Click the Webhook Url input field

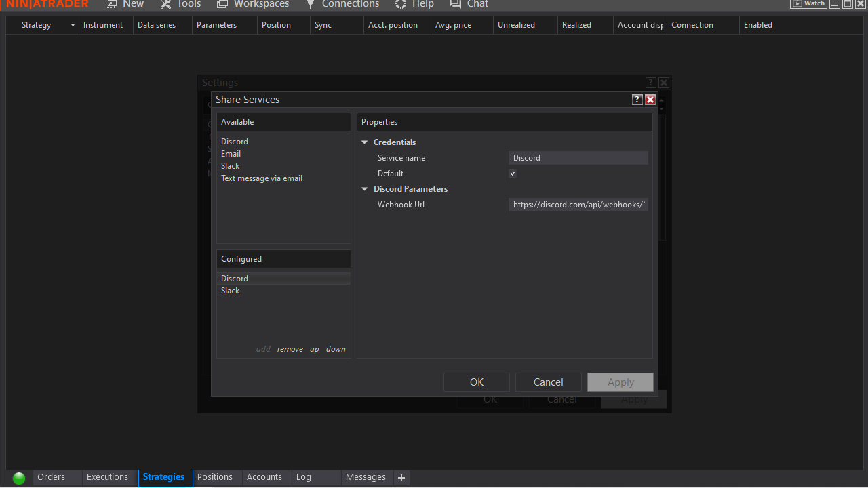(x=578, y=204)
